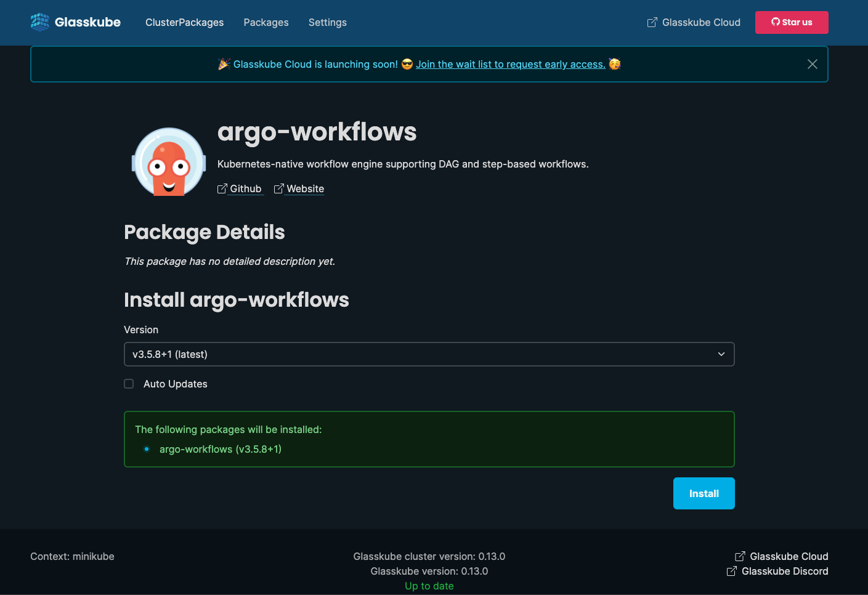Open the Settings page
868x595 pixels.
pos(327,22)
